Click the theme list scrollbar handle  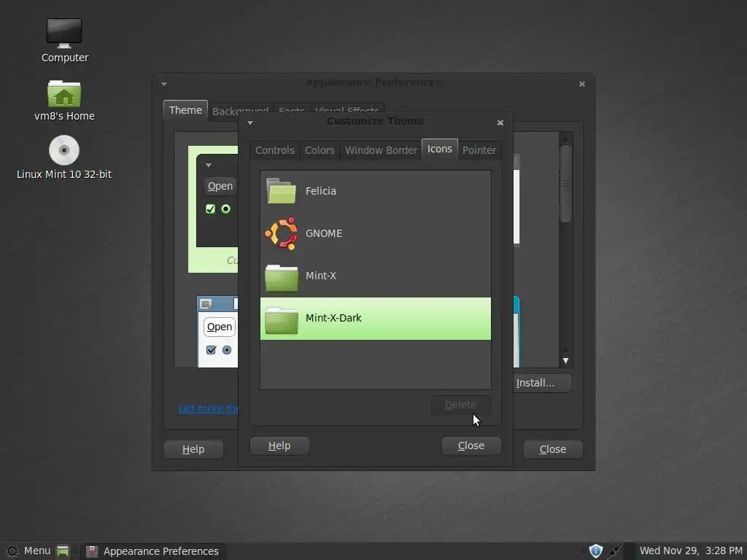coord(565,184)
